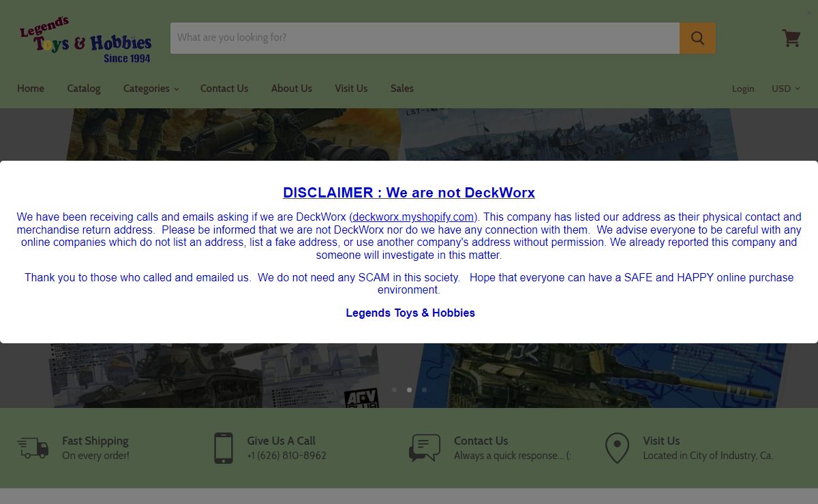Click the 'Fast Shipping' heading text
Screen dimensions: 818x504
tap(95, 441)
